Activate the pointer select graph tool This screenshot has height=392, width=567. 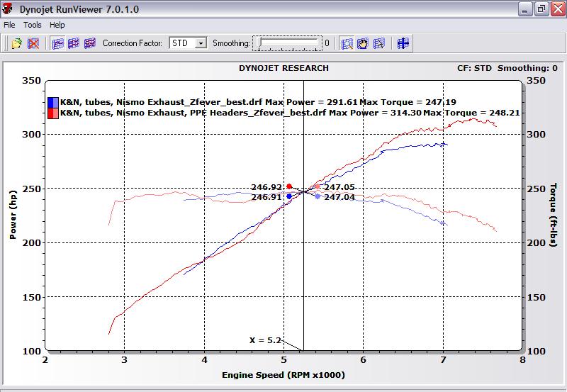pos(378,43)
